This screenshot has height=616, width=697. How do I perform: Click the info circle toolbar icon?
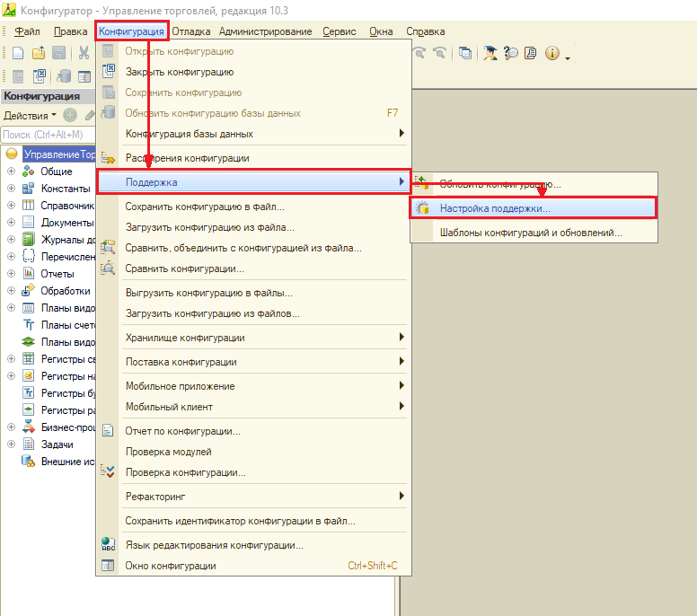(x=552, y=53)
